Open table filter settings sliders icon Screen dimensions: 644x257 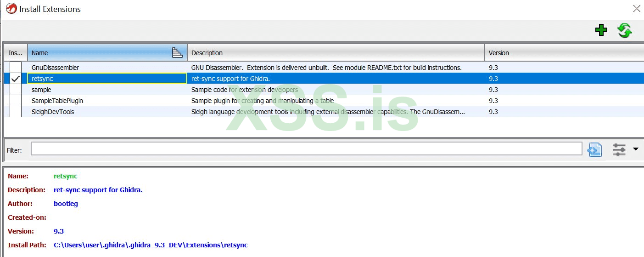(x=619, y=149)
